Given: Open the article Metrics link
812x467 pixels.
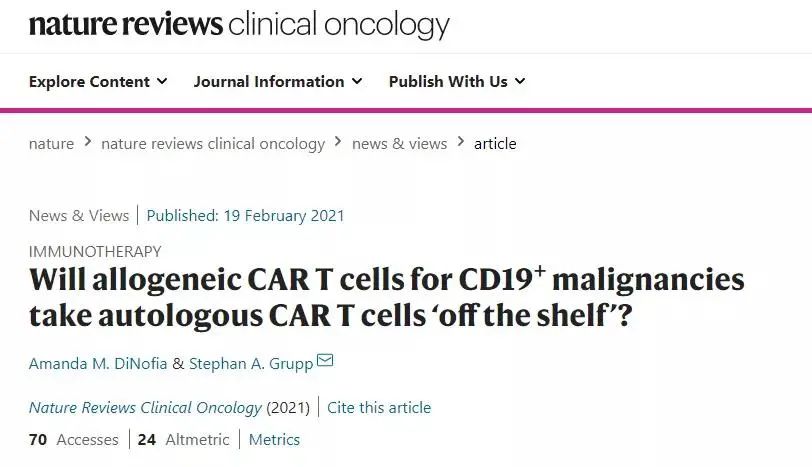Looking at the screenshot, I should [x=274, y=440].
